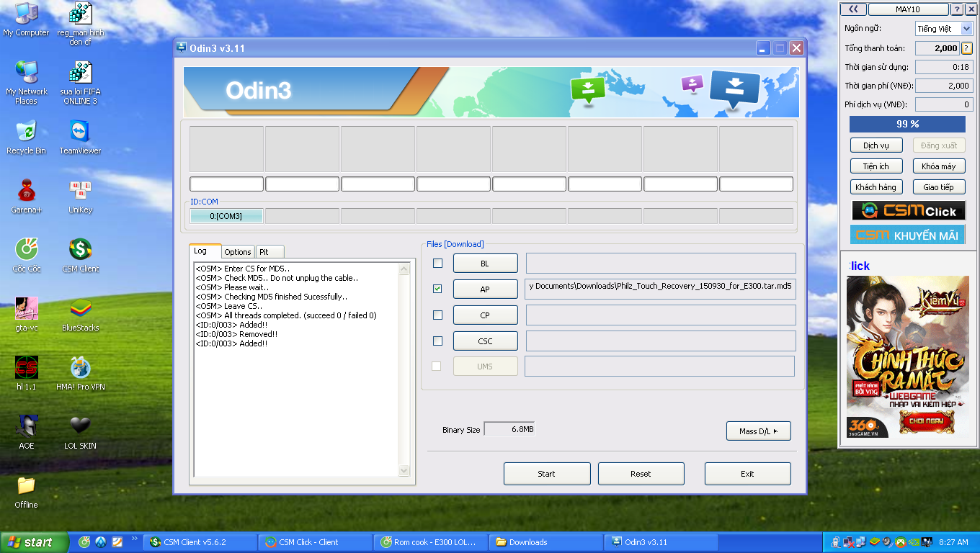
Task: Expand the Mass D/L menu button
Action: 759,431
